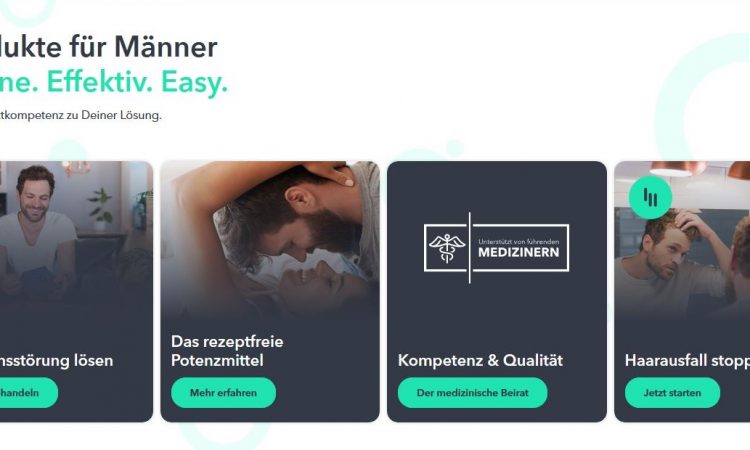Click the "MEDIZINERN" text in the badge
Image resolution: width=750 pixels, height=450 pixels.
tap(518, 252)
